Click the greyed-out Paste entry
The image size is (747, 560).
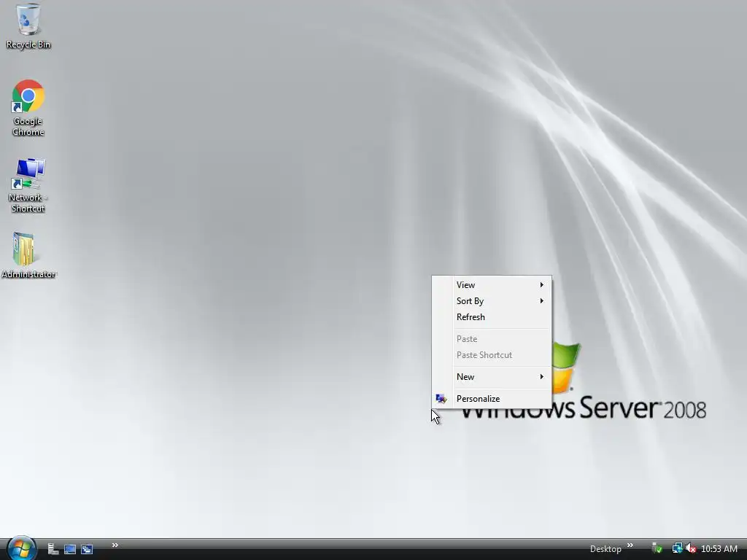[x=492, y=339]
